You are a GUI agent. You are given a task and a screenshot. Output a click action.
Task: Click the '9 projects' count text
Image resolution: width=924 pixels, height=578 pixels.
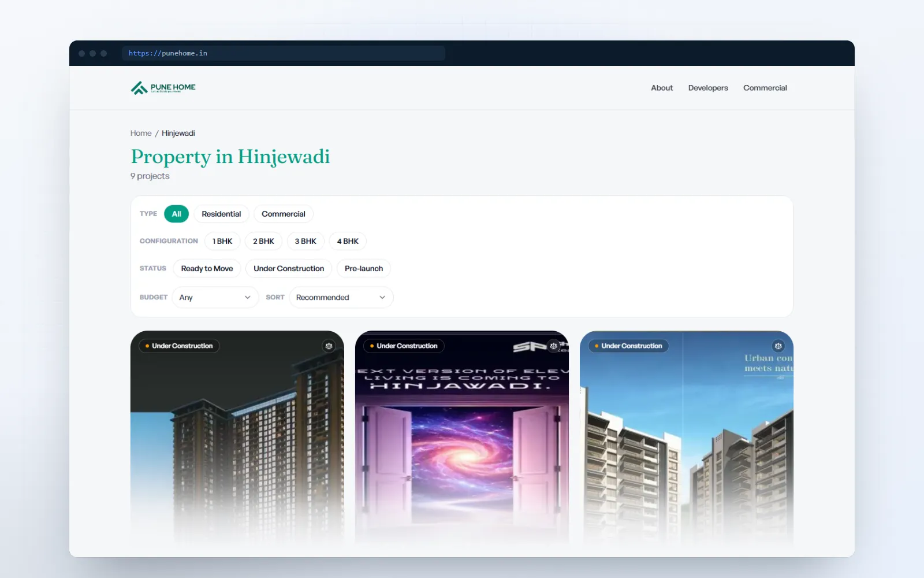pos(150,176)
